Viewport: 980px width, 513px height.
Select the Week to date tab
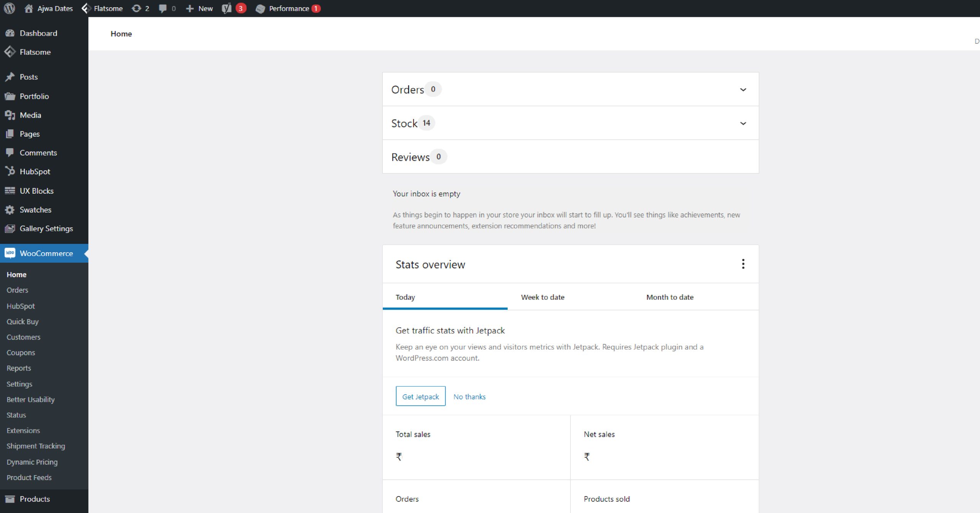tap(542, 297)
